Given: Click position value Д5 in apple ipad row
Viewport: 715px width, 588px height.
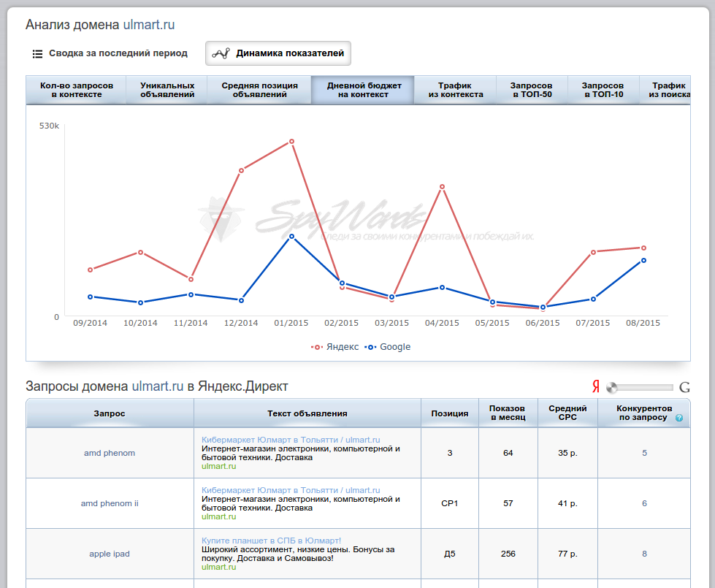Looking at the screenshot, I should (450, 554).
